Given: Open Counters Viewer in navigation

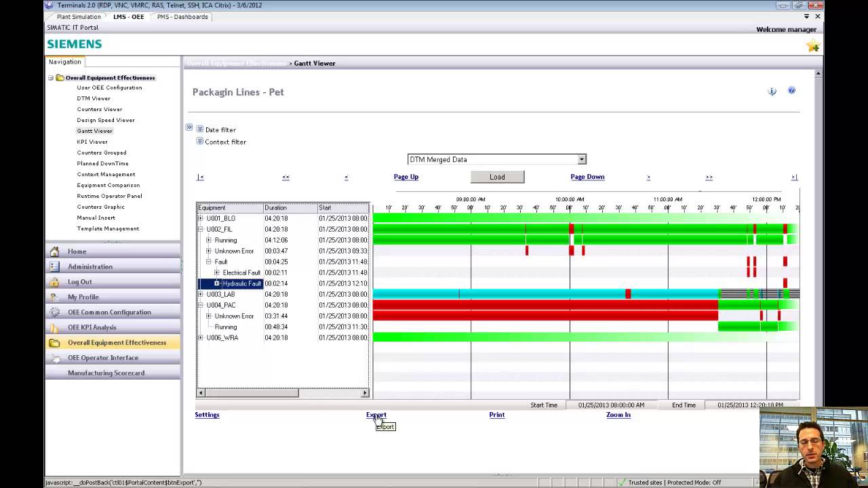Looking at the screenshot, I should (x=100, y=109).
